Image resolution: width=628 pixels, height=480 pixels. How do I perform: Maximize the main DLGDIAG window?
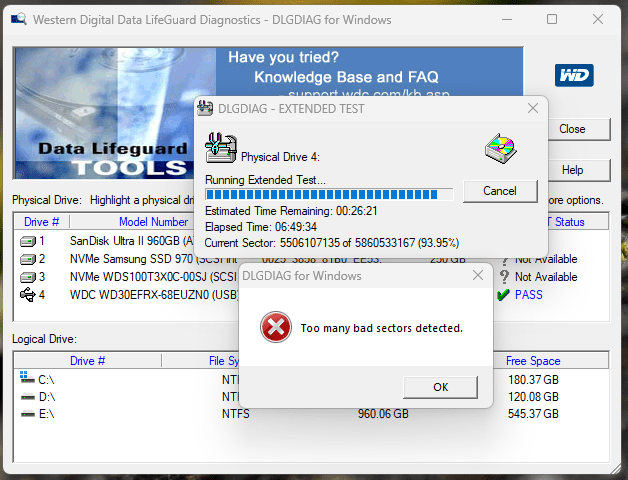(x=552, y=19)
